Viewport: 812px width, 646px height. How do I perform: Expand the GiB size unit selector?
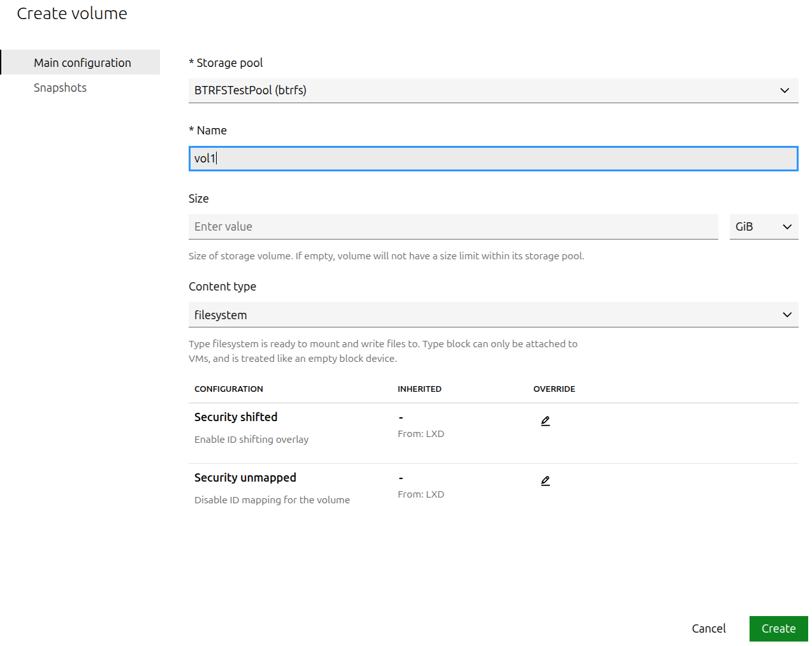point(763,227)
